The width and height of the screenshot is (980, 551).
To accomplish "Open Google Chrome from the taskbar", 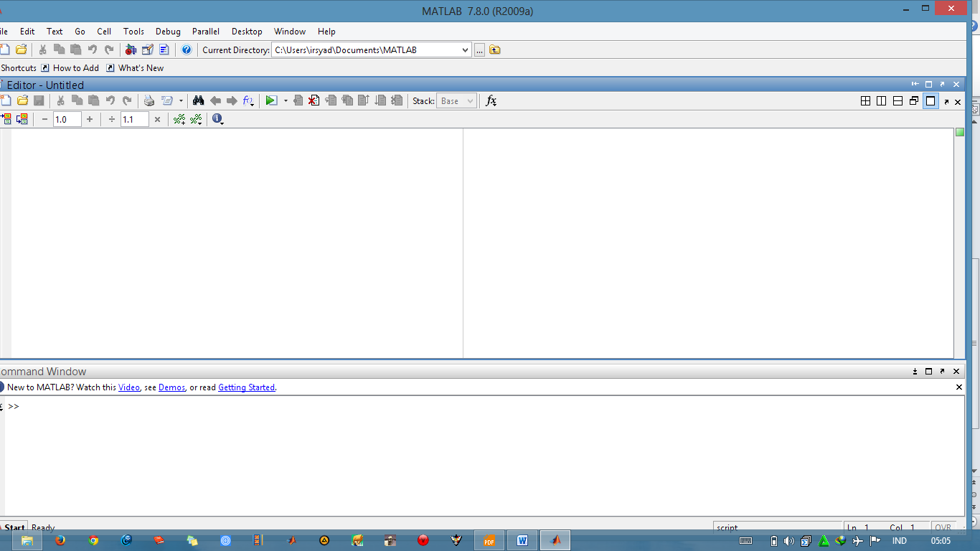I will pos(93,540).
